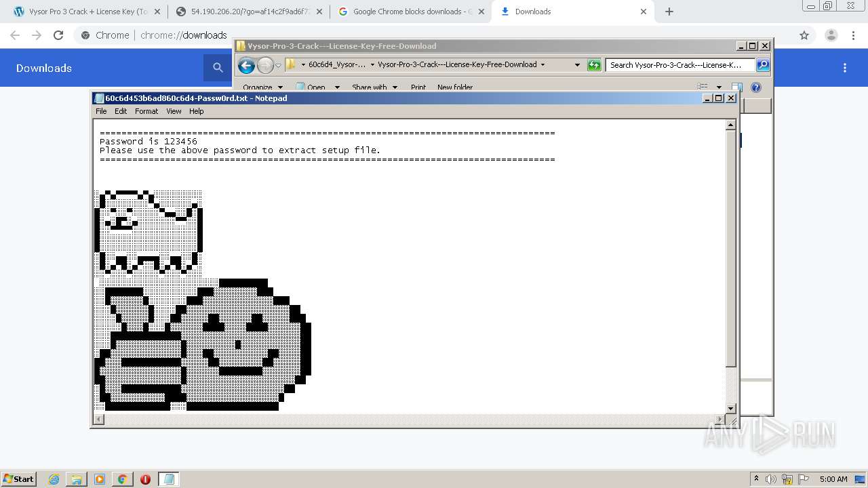
Task: Expand 60c6d4_Vysor breadcrumb arrow
Action: pos(372,65)
